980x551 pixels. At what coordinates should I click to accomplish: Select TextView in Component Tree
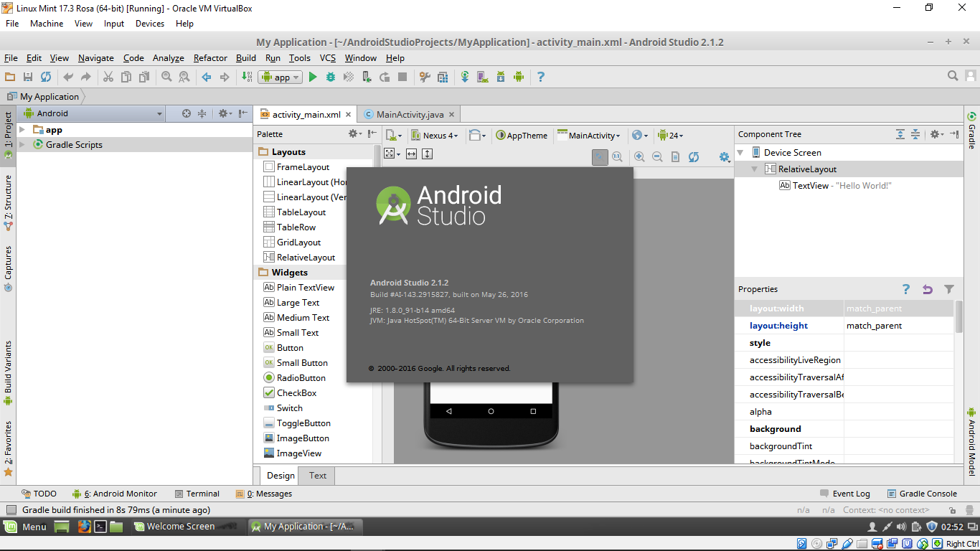(x=835, y=186)
